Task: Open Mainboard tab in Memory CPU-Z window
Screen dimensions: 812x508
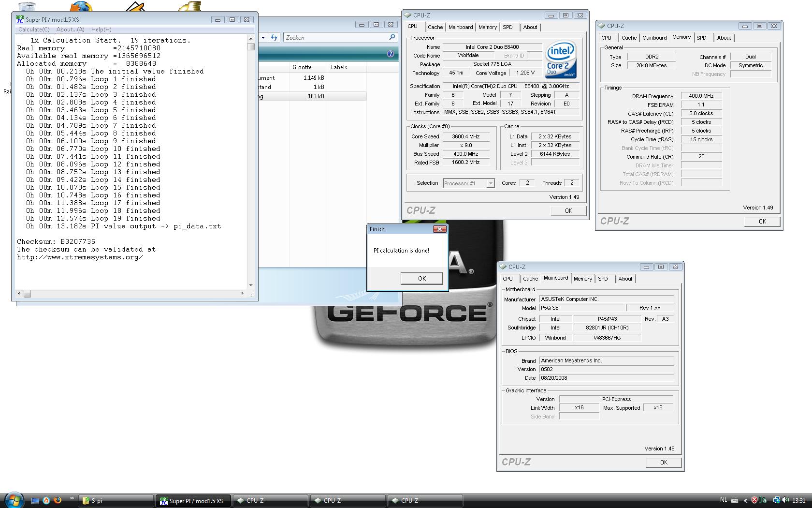Action: (654, 38)
